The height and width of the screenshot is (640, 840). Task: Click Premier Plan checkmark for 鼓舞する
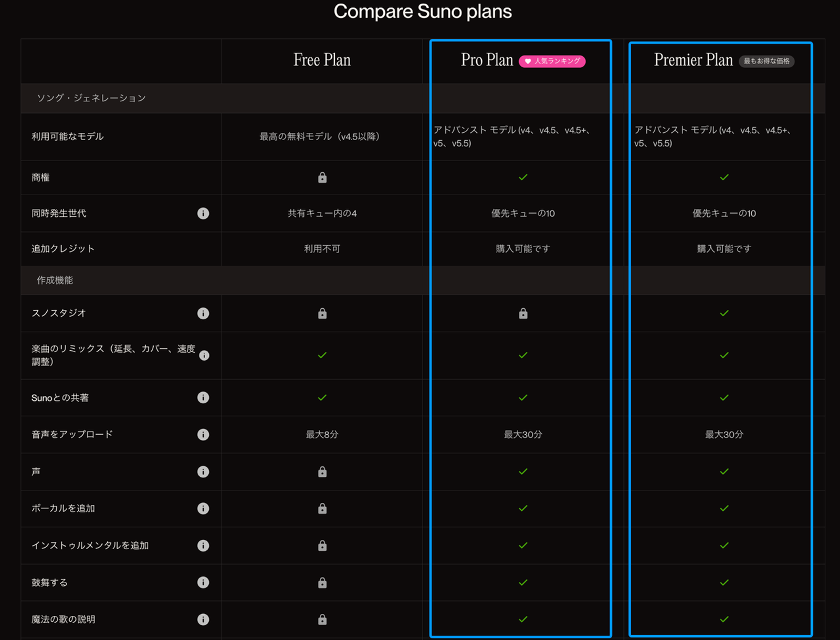click(x=724, y=582)
